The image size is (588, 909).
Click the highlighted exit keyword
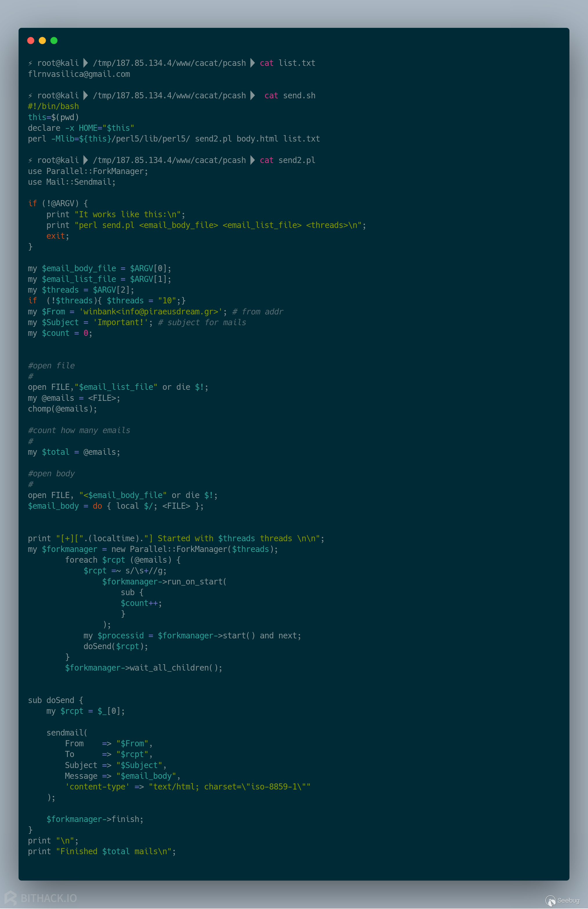point(55,236)
